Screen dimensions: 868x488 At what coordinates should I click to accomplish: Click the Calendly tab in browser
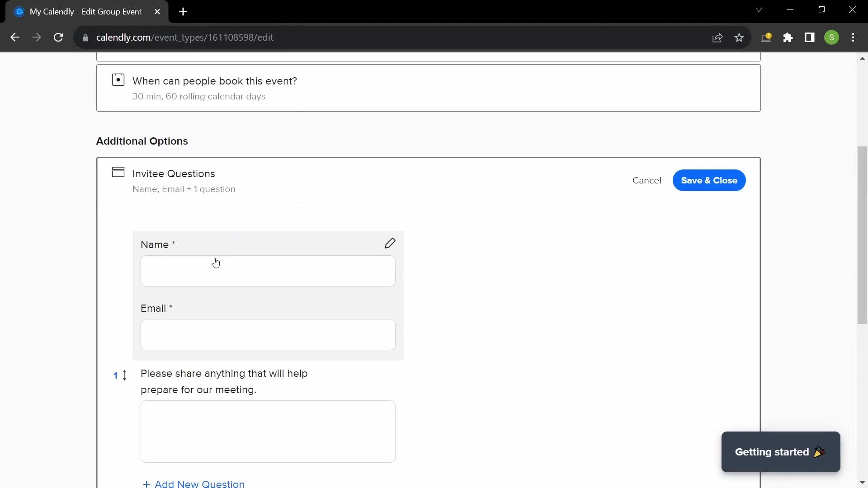click(86, 12)
